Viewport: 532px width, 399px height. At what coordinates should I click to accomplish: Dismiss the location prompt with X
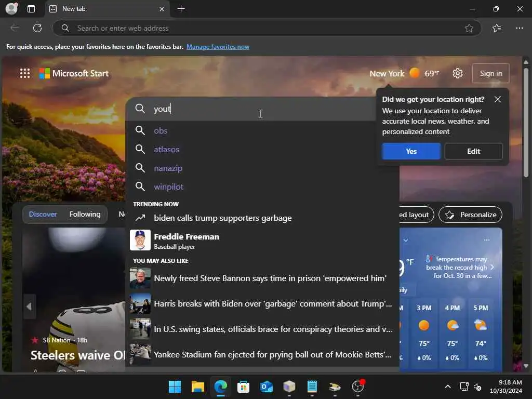pyautogui.click(x=497, y=99)
